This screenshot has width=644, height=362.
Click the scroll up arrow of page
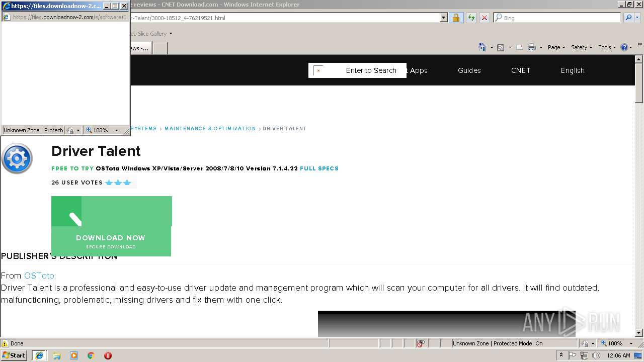tap(639, 59)
